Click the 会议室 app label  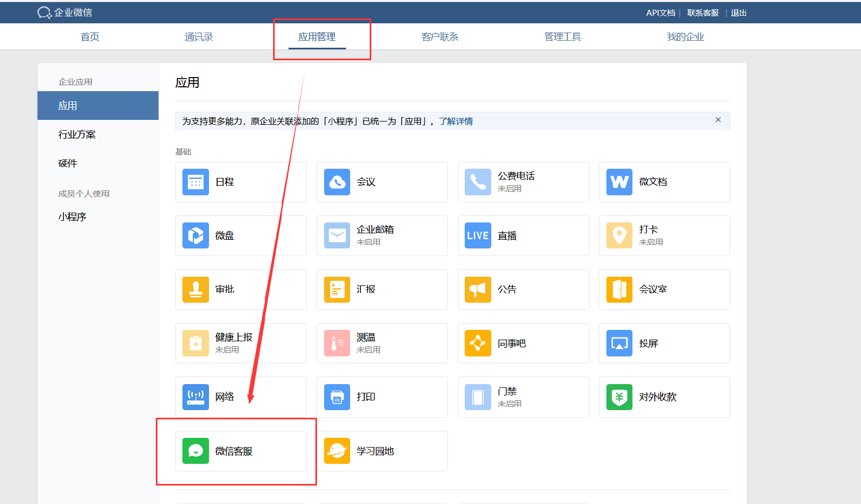click(x=653, y=290)
